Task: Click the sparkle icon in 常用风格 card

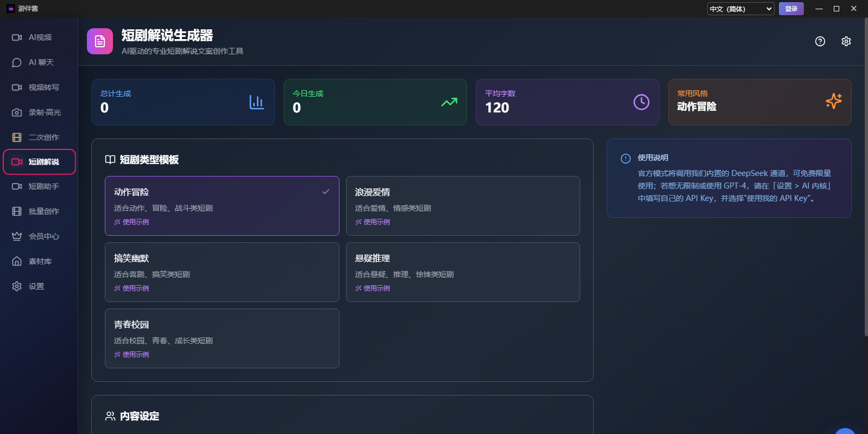Action: [833, 101]
